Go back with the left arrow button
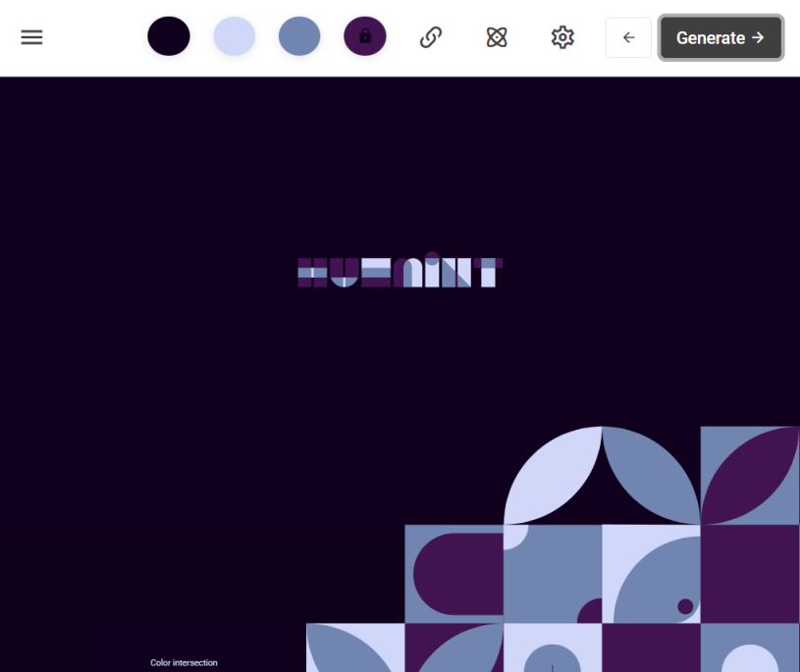This screenshot has height=672, width=800. (628, 37)
